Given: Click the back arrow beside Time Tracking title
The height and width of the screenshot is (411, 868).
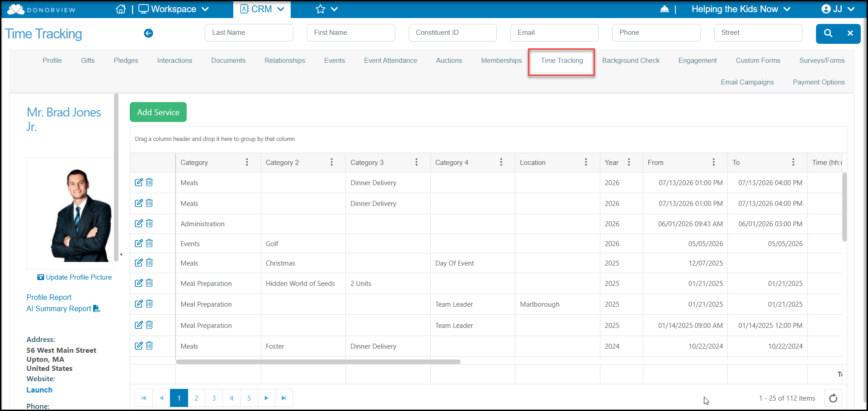Looking at the screenshot, I should click(148, 33).
